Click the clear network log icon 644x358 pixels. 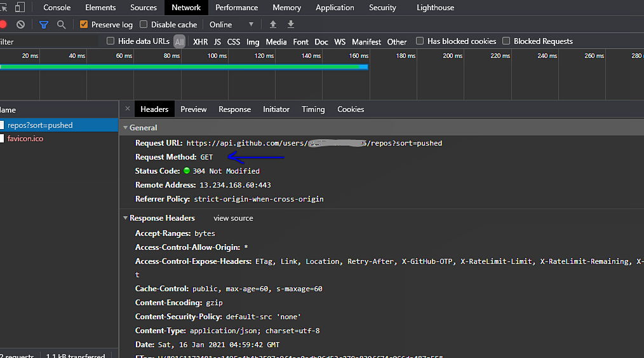coord(21,25)
